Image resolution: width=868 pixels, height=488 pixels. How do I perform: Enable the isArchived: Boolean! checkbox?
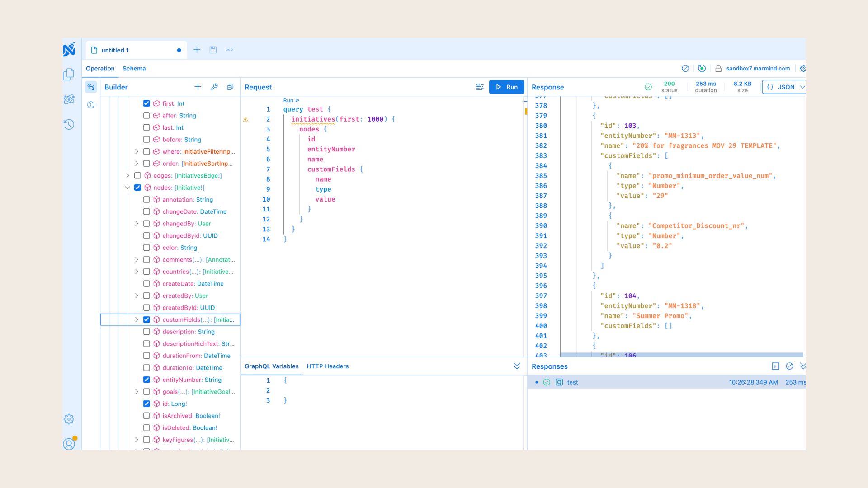click(x=146, y=416)
